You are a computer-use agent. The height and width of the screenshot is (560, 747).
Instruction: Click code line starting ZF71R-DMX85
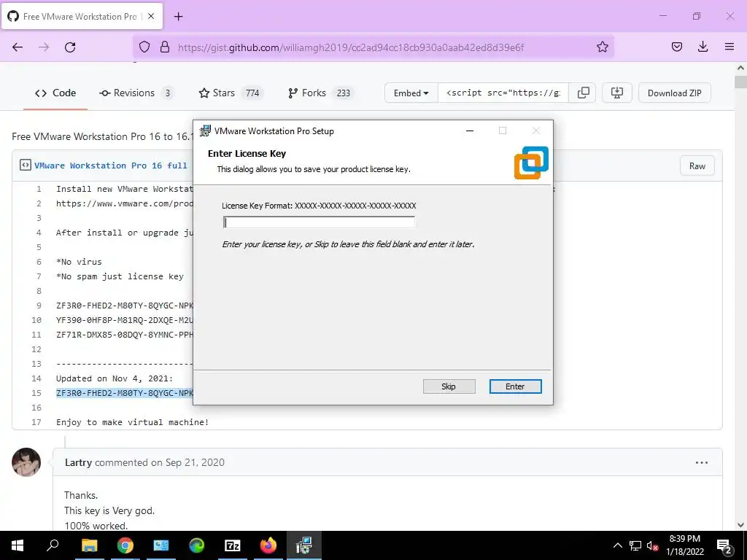[x=124, y=335]
